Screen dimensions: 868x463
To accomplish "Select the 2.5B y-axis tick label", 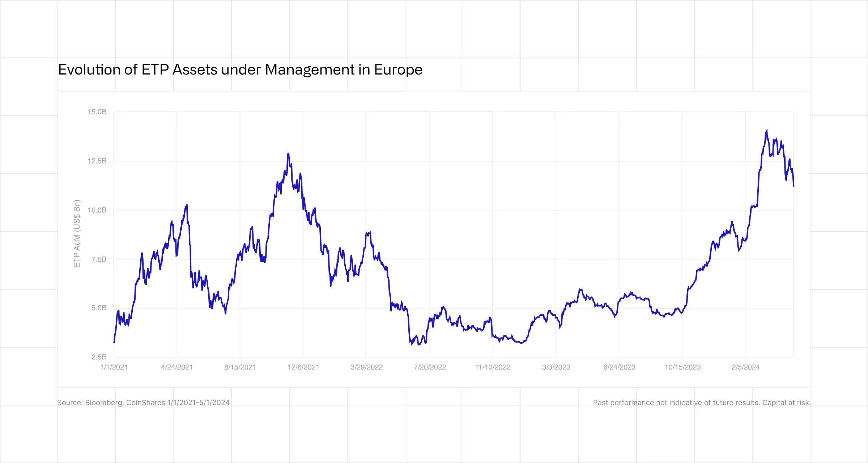I will (x=99, y=357).
